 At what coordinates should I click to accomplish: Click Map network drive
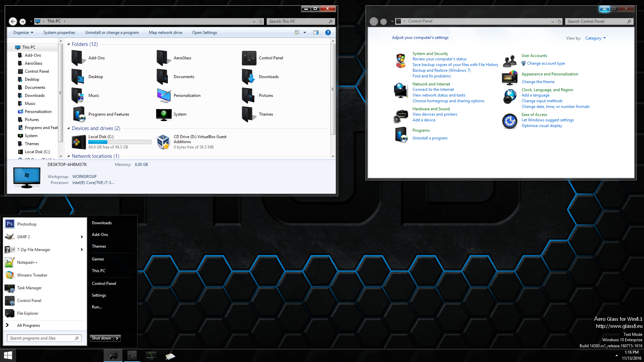coord(166,33)
